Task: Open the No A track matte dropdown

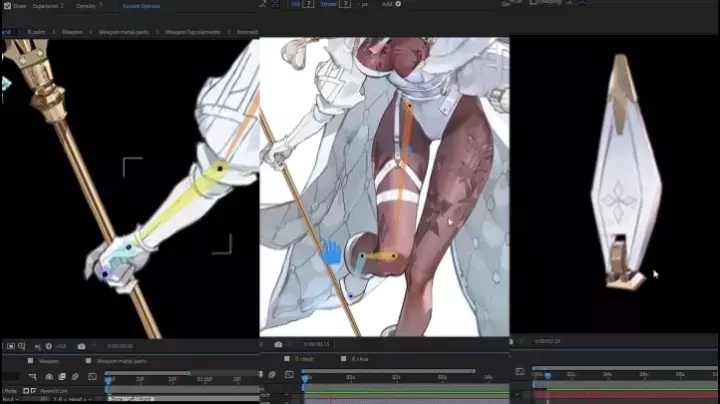Action: 11,400
